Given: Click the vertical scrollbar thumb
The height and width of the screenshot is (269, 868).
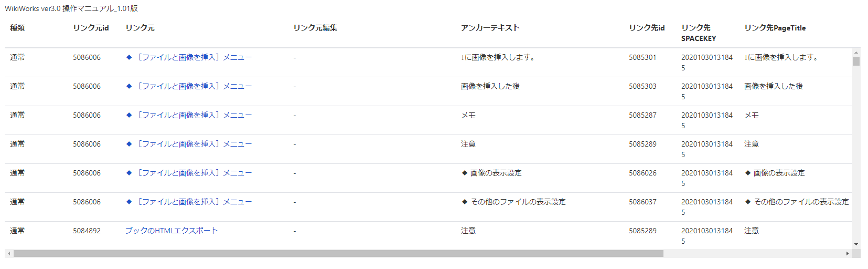Looking at the screenshot, I should [856, 61].
